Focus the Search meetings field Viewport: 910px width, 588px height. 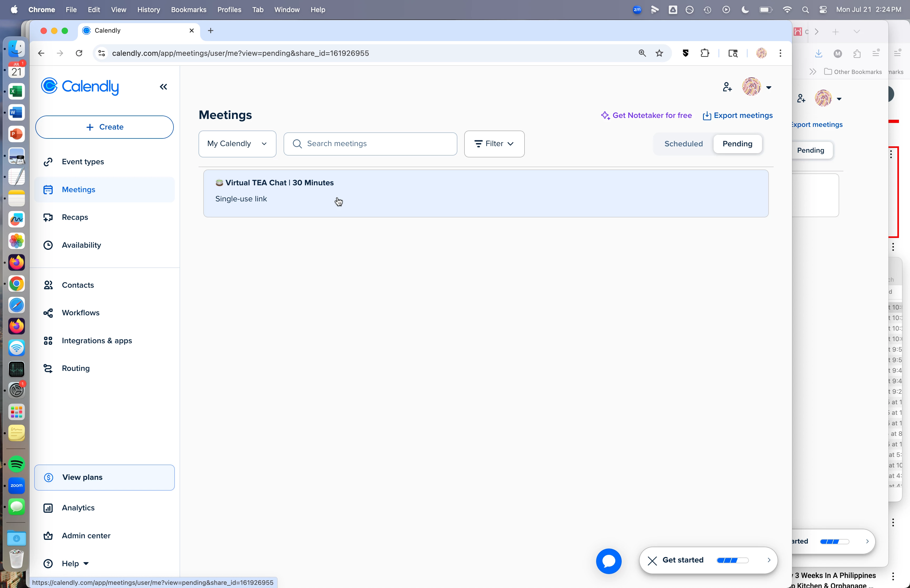370,143
